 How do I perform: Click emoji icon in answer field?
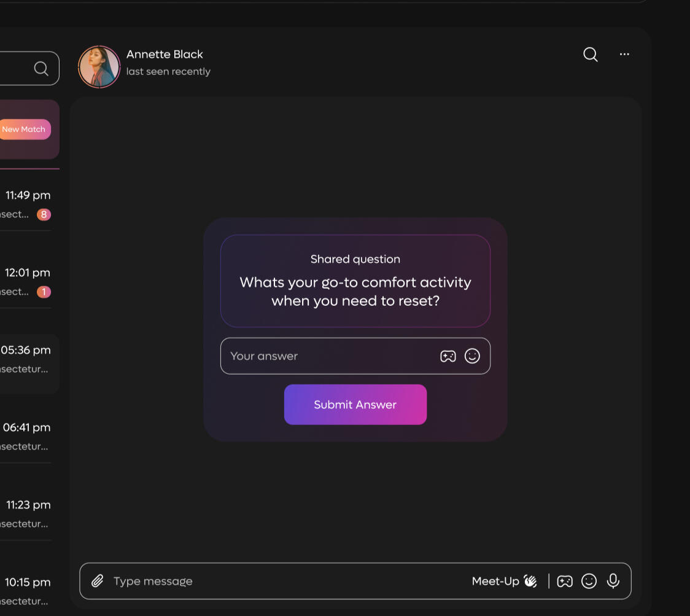coord(472,356)
